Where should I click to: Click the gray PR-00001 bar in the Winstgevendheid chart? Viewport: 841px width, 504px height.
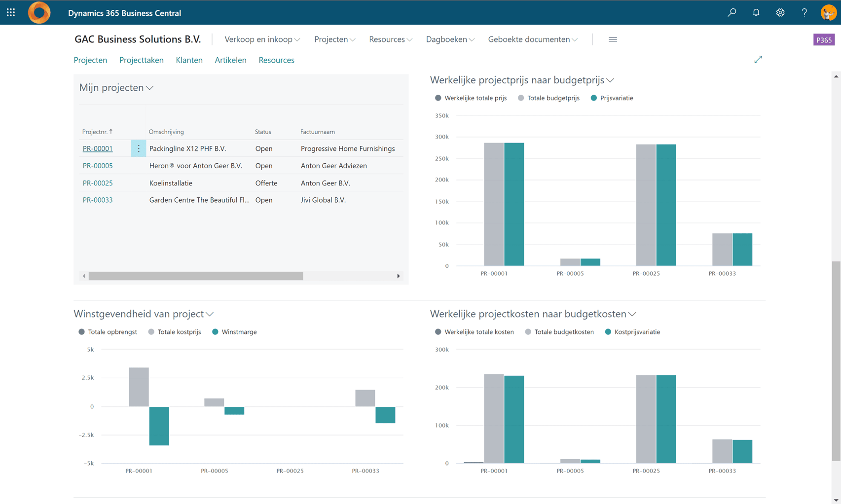139,387
